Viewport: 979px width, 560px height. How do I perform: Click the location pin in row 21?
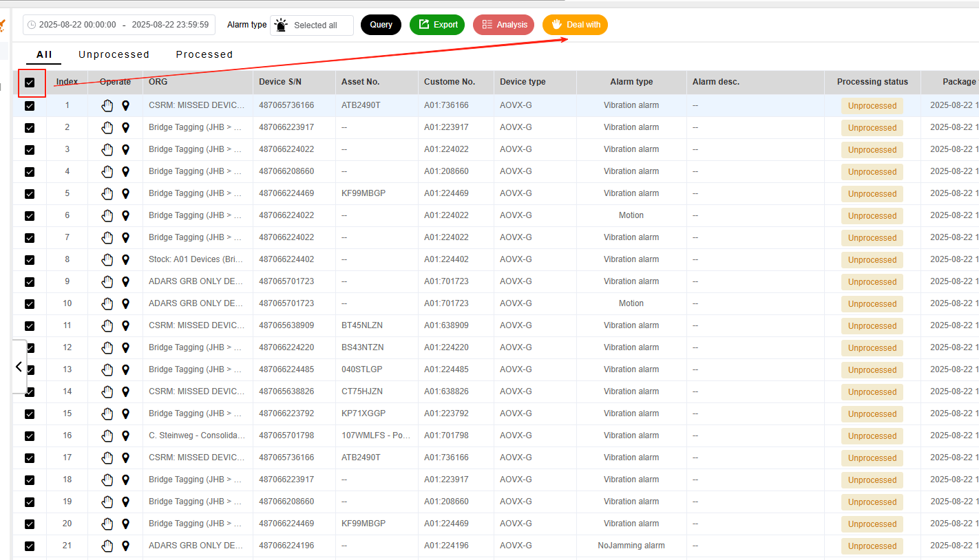click(x=125, y=546)
